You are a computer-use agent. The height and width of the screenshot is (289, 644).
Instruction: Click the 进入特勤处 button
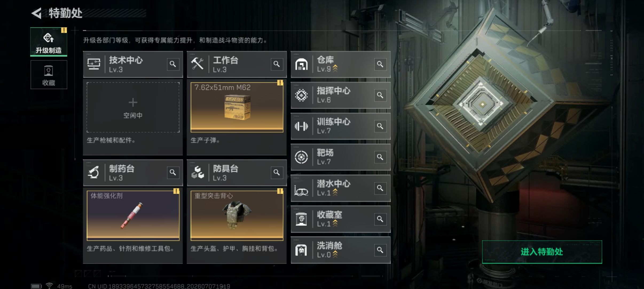542,252
